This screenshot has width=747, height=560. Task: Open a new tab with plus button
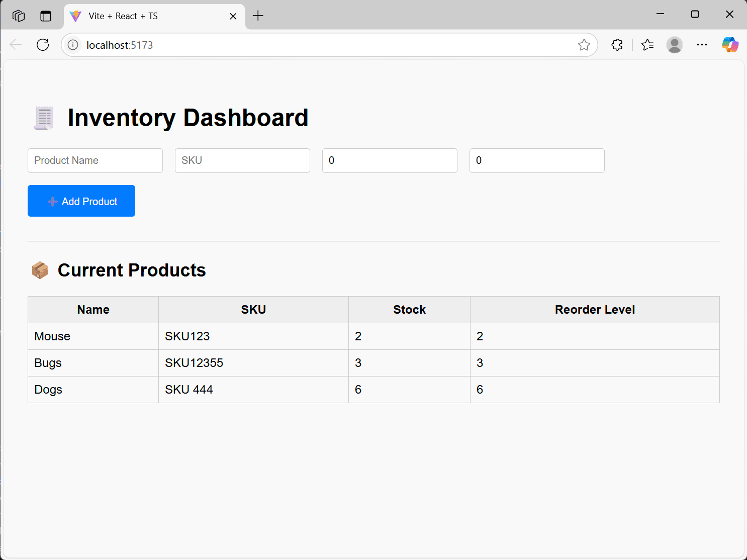(258, 16)
